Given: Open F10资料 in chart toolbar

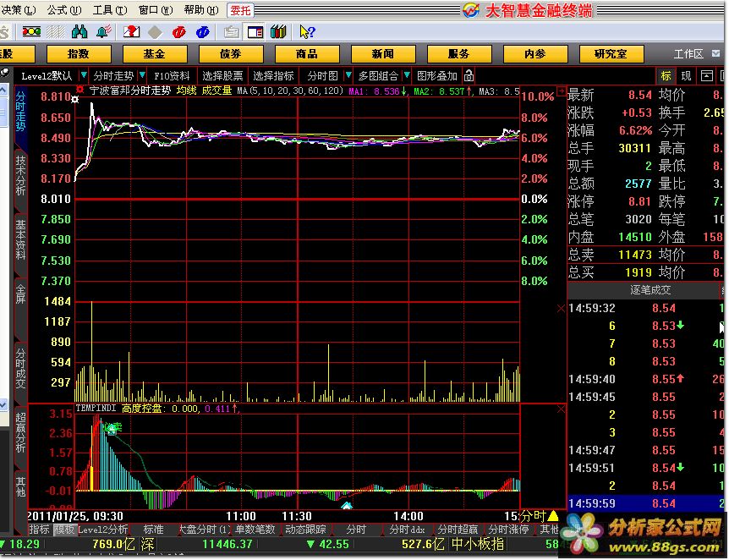Looking at the screenshot, I should (172, 75).
